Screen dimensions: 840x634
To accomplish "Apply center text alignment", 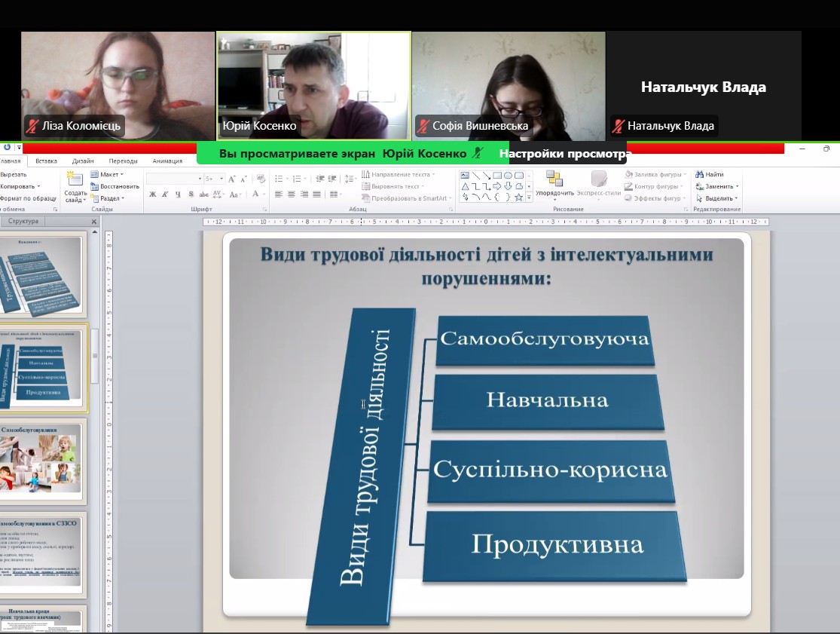I will [292, 194].
